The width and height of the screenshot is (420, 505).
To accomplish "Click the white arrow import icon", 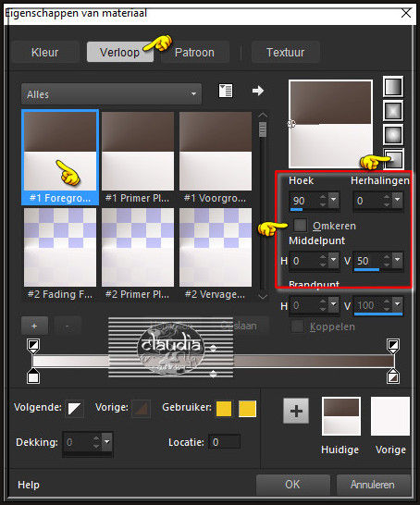I will (258, 91).
